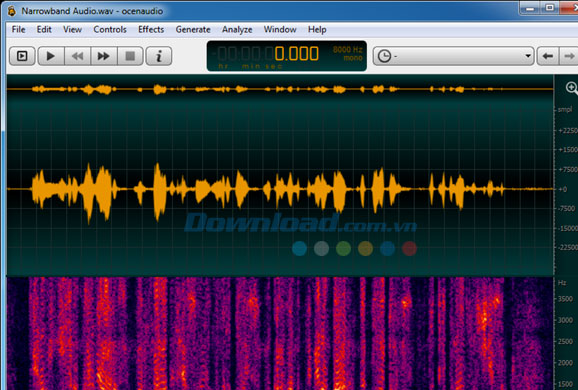Click the -7500 amplitude scale label
The image size is (578, 390).
[567, 209]
